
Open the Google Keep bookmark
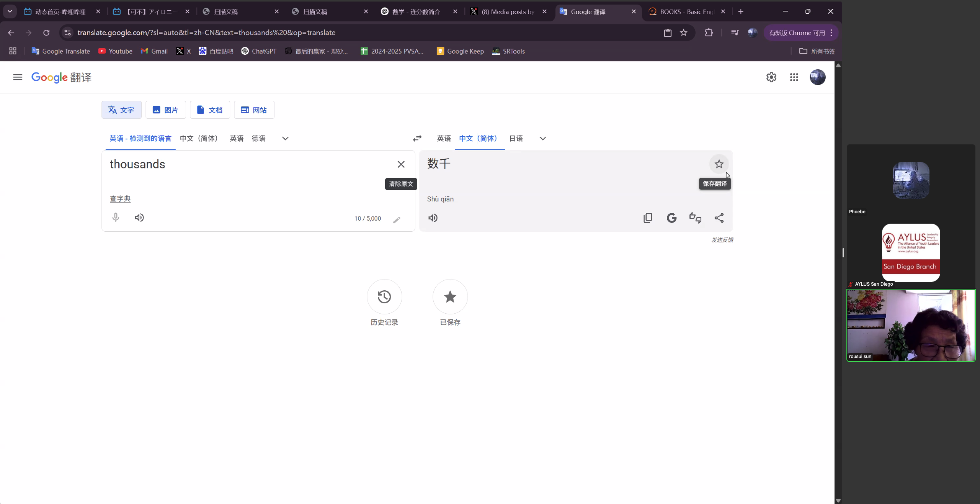tap(460, 51)
